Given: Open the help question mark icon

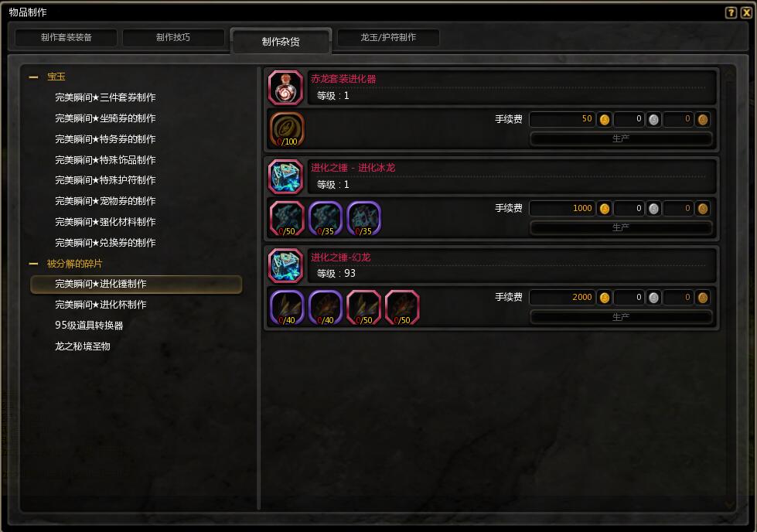Looking at the screenshot, I should 731,12.
